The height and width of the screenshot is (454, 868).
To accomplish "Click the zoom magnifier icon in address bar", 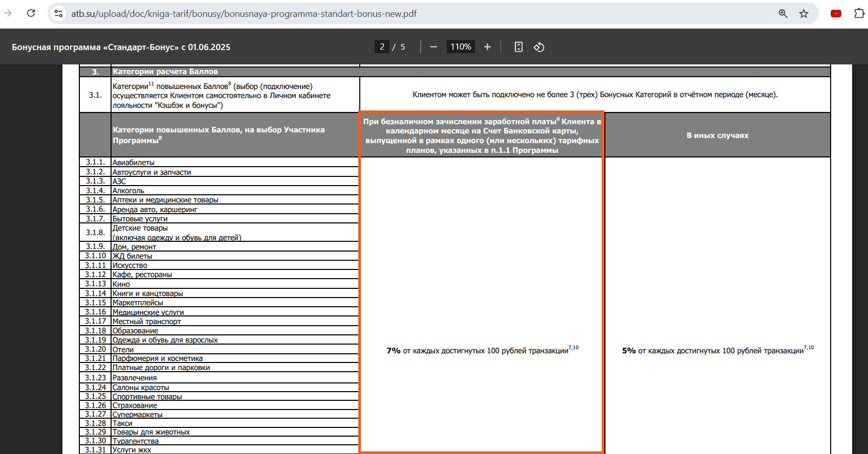I will [x=783, y=14].
